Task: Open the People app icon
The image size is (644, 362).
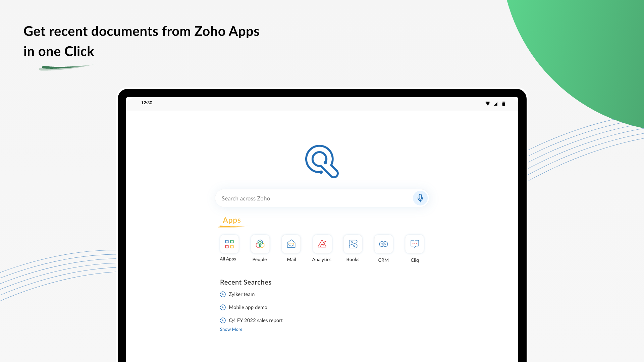Action: (260, 244)
